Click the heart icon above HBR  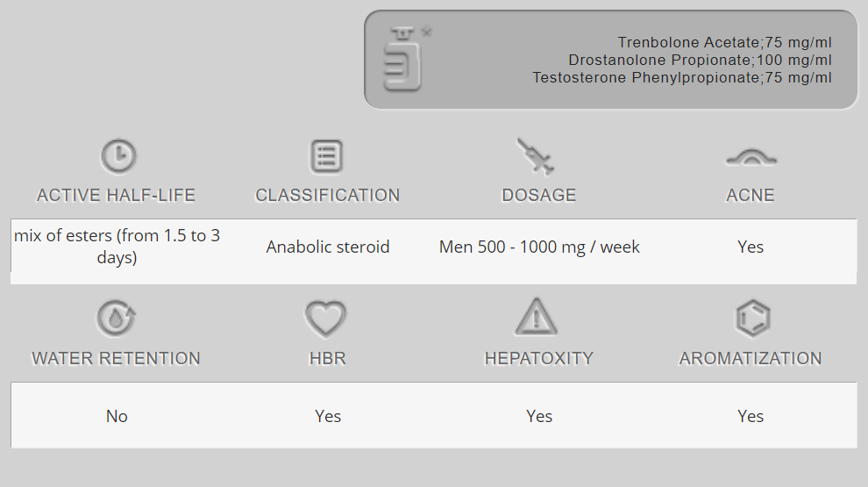(325, 318)
